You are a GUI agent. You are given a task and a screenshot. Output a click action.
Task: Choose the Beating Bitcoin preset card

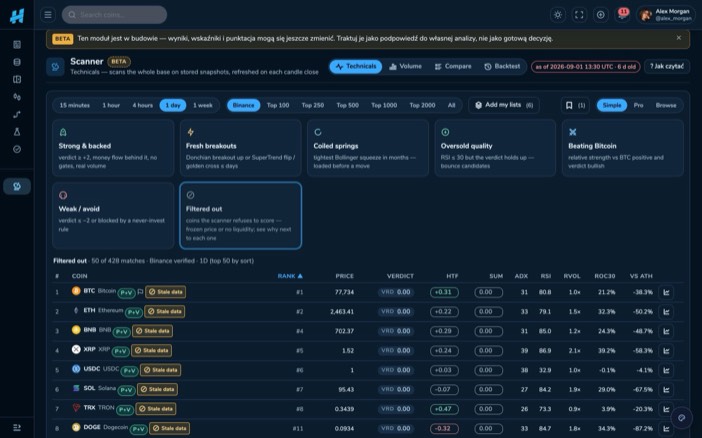(x=623, y=148)
